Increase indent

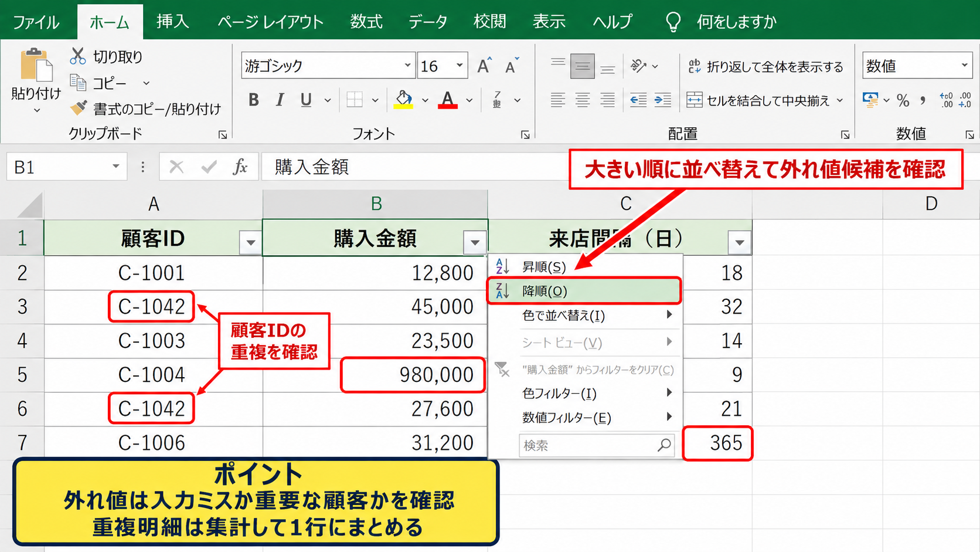pos(663,100)
